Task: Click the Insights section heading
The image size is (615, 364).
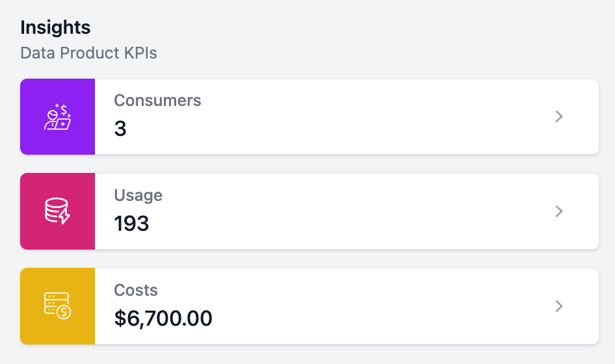Action: pos(55,27)
